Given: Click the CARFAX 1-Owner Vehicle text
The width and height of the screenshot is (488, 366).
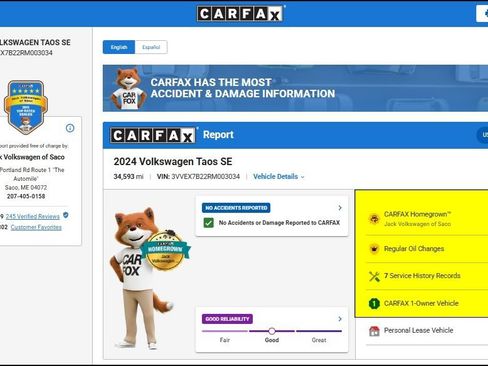Looking at the screenshot, I should tap(421, 303).
